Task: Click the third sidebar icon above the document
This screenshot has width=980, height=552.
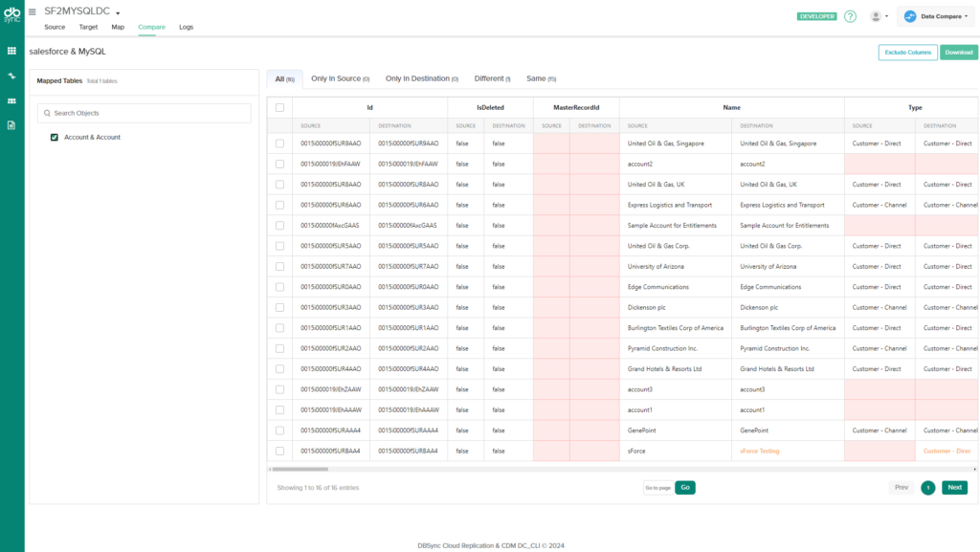Action: coord(11,100)
